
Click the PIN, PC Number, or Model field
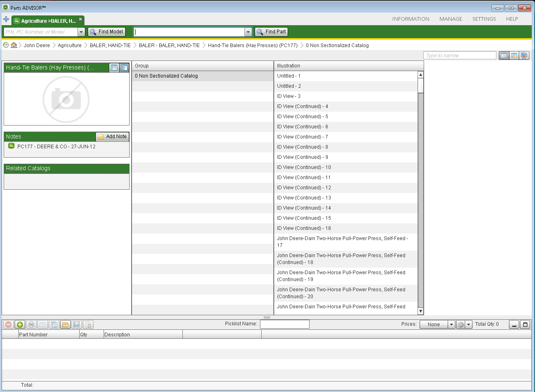pos(41,32)
